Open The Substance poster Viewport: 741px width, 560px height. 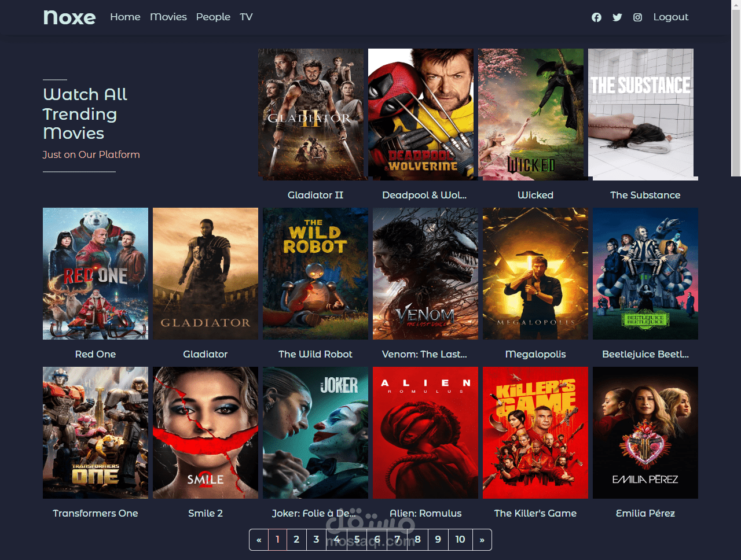point(641,115)
